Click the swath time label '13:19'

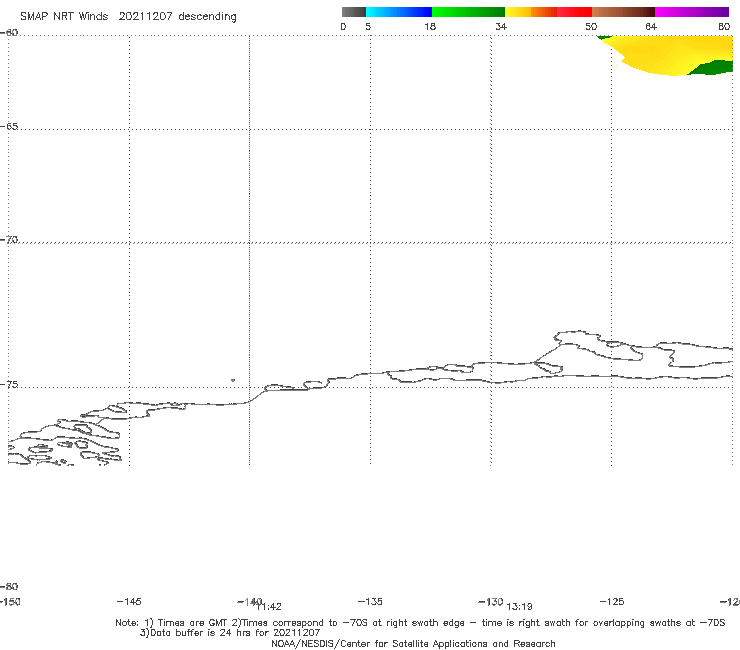click(519, 607)
